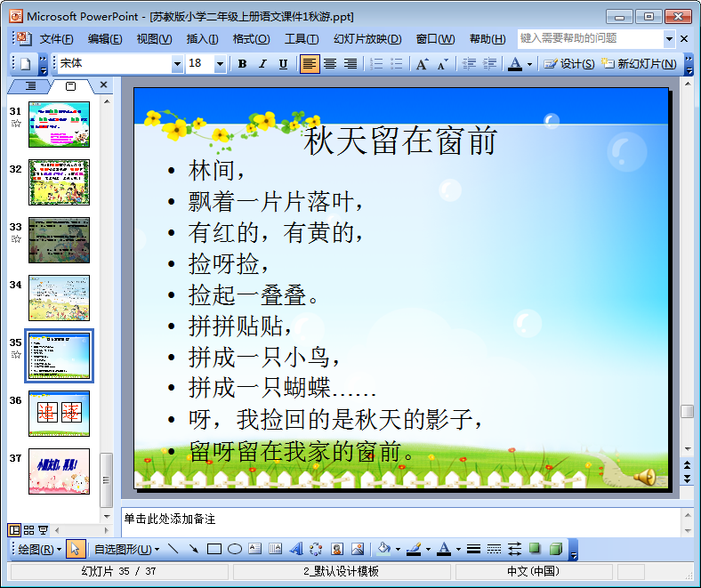Toggle Bold formatting
The image size is (701, 588).
coord(242,64)
